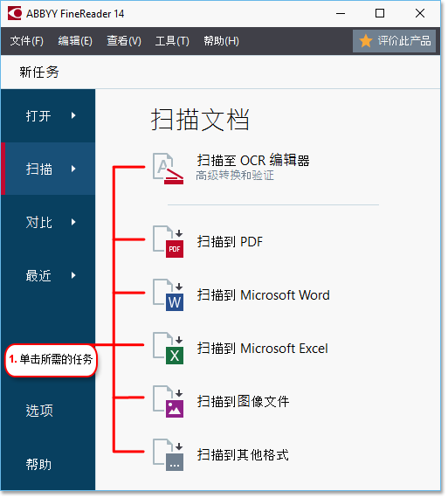Screen dimensions: 448x498
Task: Click the ABBYY FineReader logo in title bar
Action: tap(14, 13)
